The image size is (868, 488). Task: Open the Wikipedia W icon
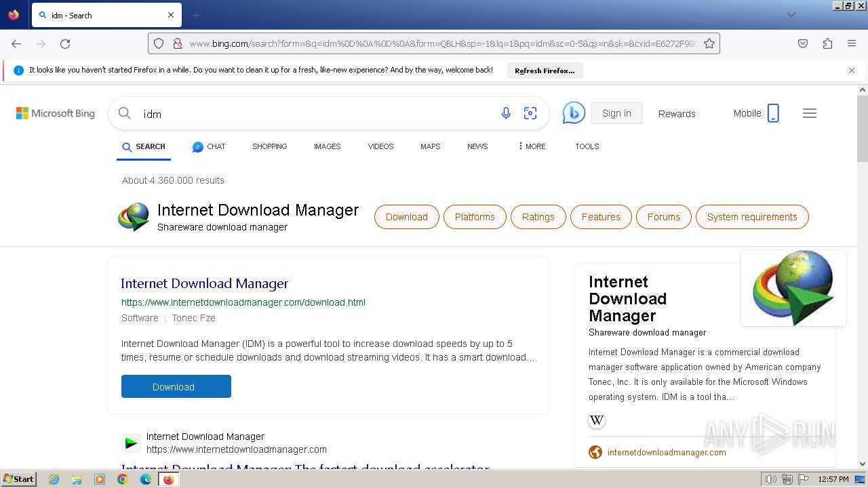597,420
